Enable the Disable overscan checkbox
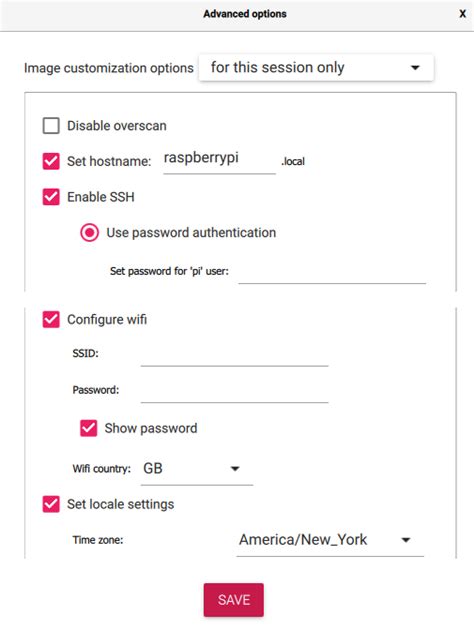 (51, 125)
